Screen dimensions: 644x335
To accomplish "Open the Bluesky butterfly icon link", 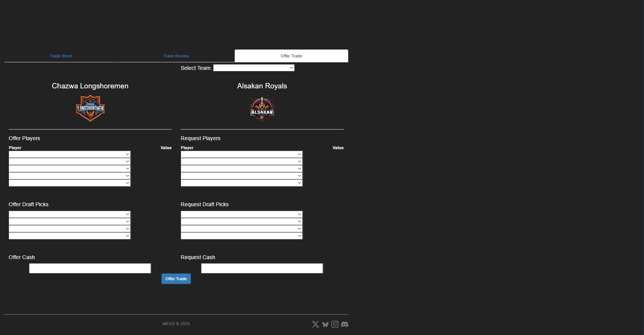I will click(325, 324).
